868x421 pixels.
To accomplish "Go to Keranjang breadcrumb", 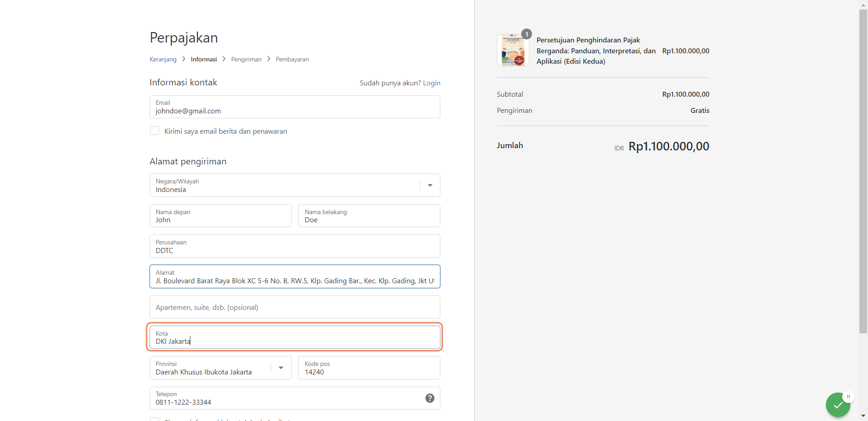I will click(x=163, y=59).
